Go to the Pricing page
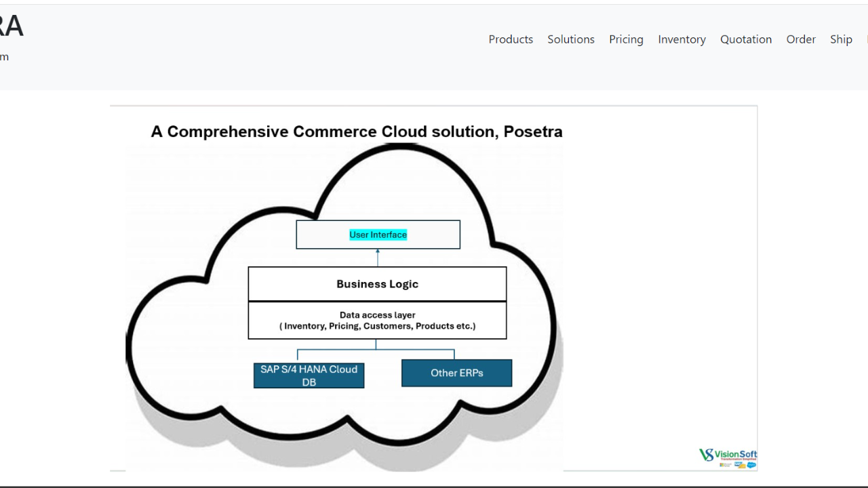Image resolution: width=868 pixels, height=488 pixels. pyautogui.click(x=626, y=39)
